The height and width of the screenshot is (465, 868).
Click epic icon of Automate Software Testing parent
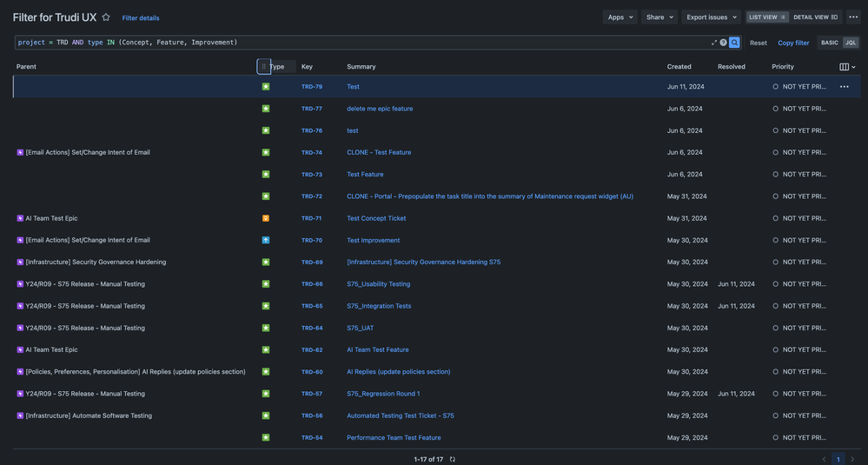click(20, 415)
